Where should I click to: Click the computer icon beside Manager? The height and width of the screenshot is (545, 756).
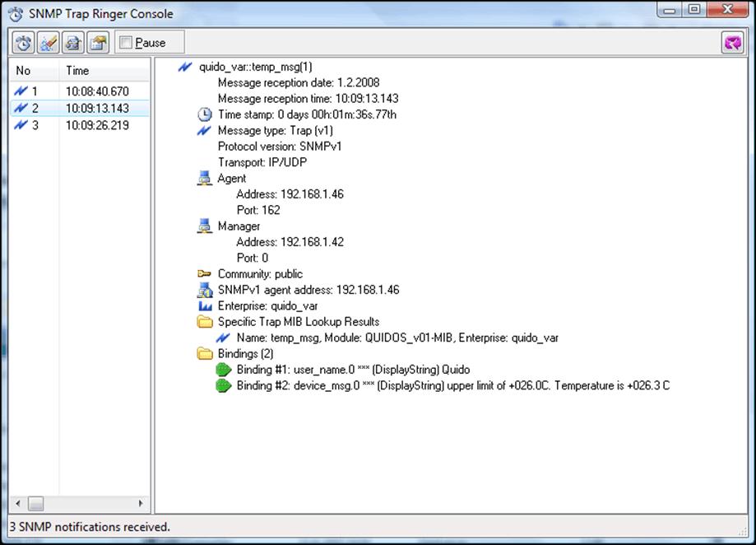205,226
